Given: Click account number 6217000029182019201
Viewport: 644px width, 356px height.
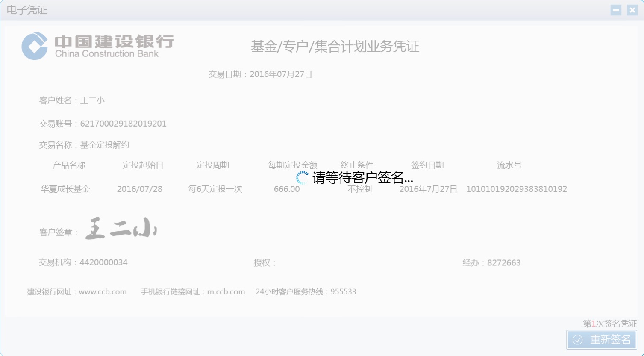Looking at the screenshot, I should point(123,124).
